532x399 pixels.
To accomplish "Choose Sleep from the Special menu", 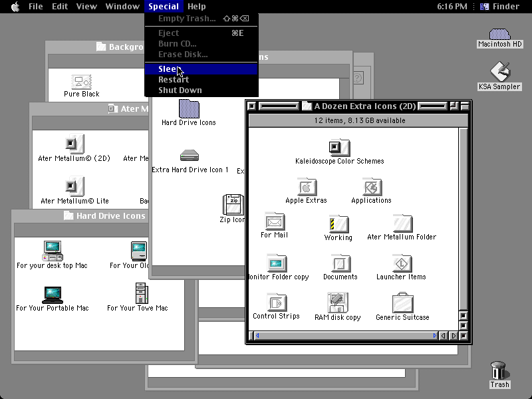I will coord(201,69).
